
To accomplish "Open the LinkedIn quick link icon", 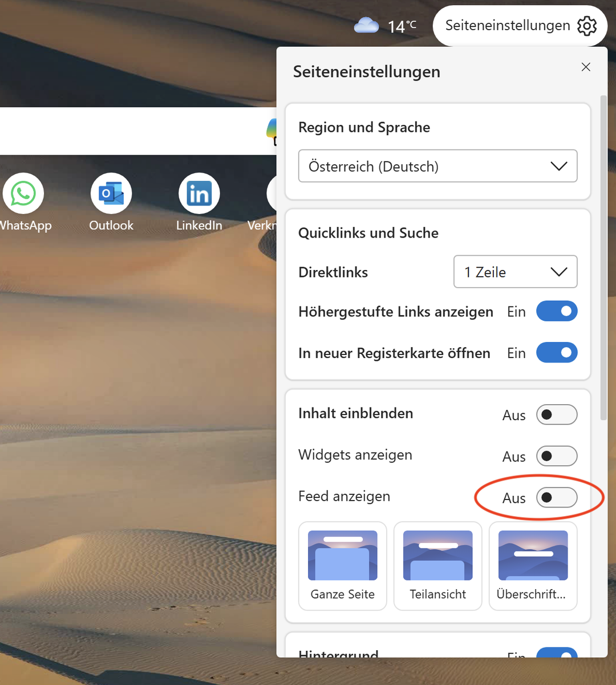I will [x=199, y=194].
